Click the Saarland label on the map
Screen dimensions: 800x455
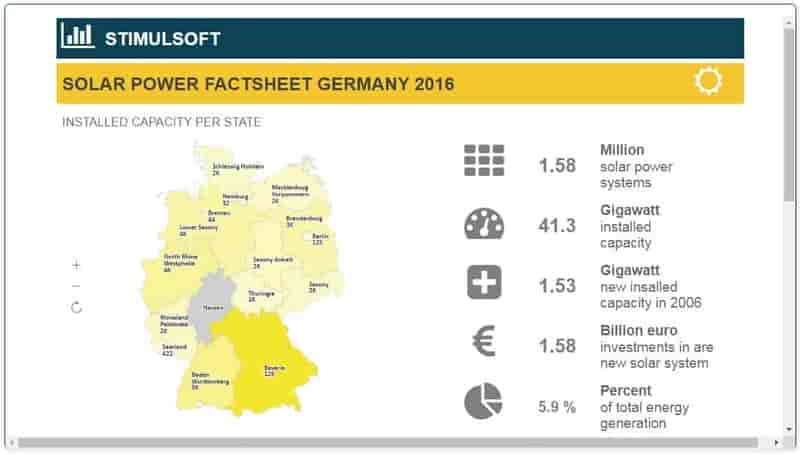(x=174, y=350)
